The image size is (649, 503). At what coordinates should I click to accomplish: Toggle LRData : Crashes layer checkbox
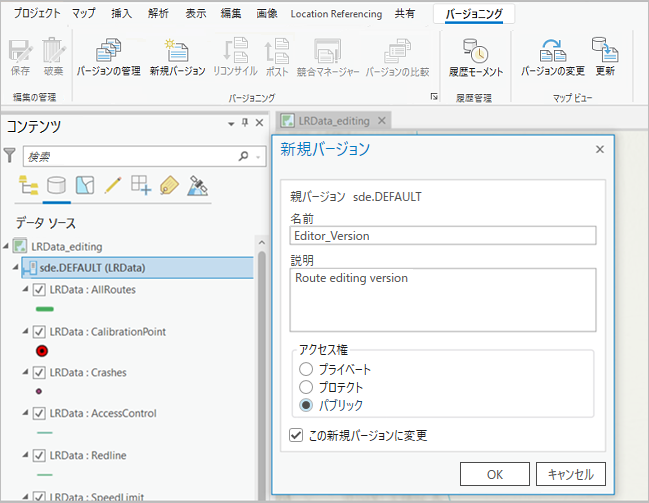coord(39,373)
